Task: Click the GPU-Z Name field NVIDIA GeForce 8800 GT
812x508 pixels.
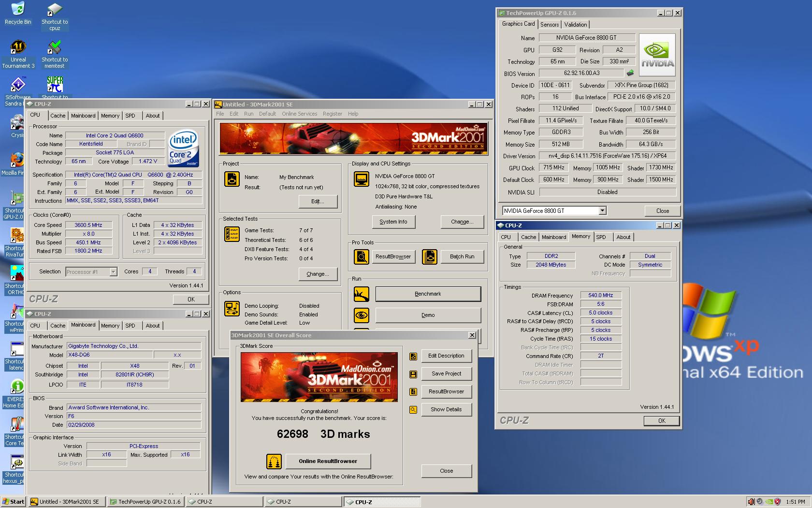Action: coord(586,38)
